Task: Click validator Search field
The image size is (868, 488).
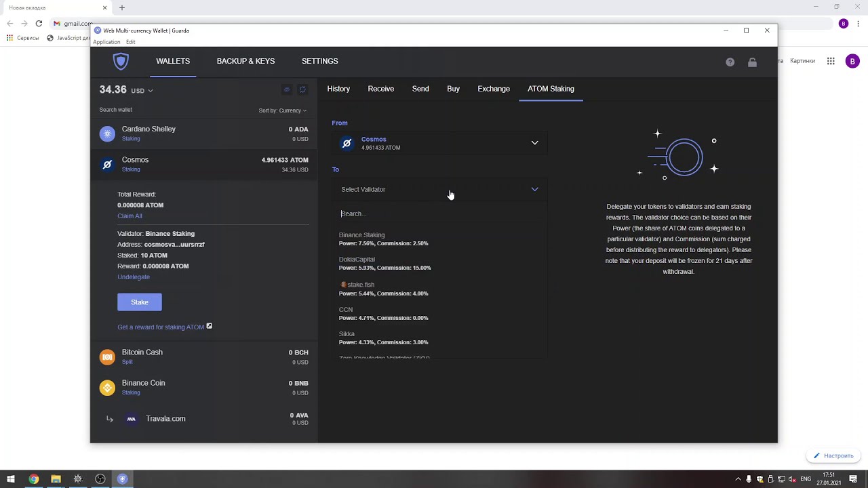Action: click(x=439, y=214)
